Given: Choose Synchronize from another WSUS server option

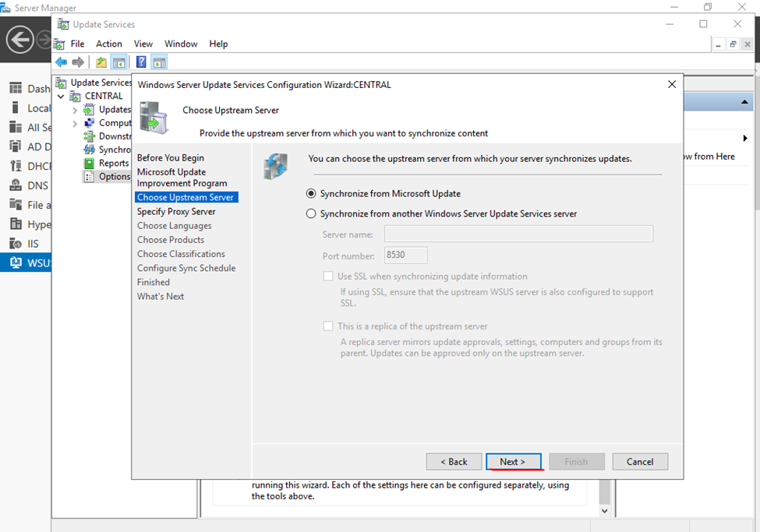Looking at the screenshot, I should [x=312, y=213].
